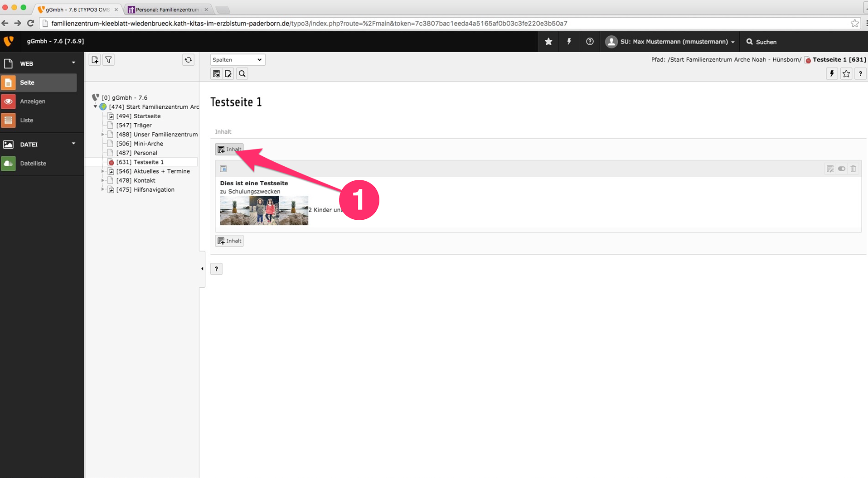Click the create new page icon above page tree
The height and width of the screenshot is (478, 868).
(x=95, y=60)
